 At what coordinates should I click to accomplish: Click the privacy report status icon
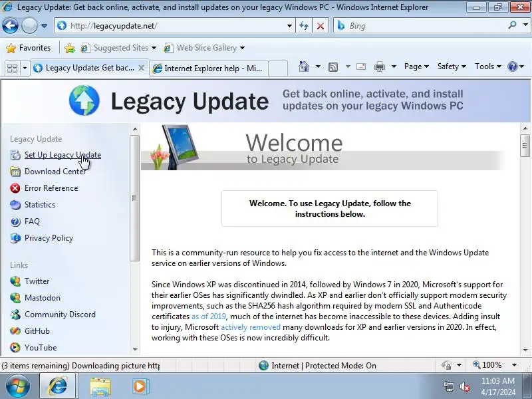pos(446,365)
